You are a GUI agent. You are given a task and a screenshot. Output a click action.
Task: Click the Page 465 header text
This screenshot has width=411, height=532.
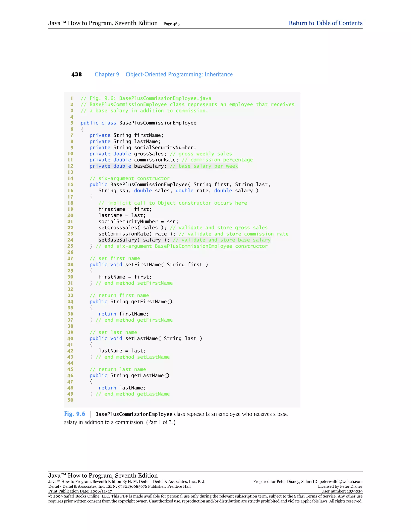171,24
